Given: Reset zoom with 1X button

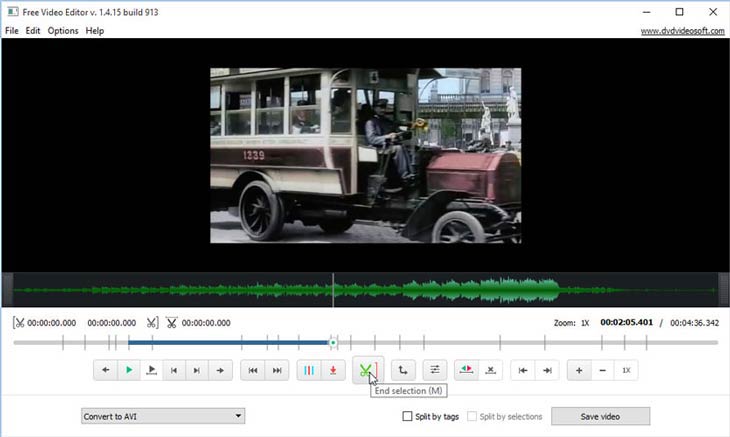Looking at the screenshot, I should (x=626, y=370).
